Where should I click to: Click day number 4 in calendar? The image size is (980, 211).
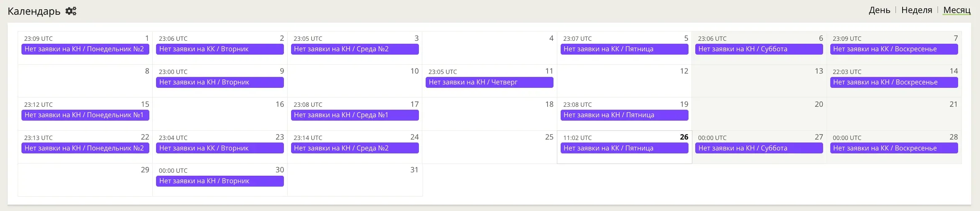click(551, 38)
